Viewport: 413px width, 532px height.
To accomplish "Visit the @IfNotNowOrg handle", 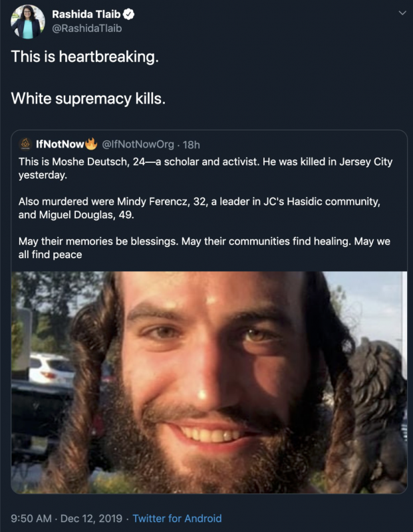I will (138, 144).
